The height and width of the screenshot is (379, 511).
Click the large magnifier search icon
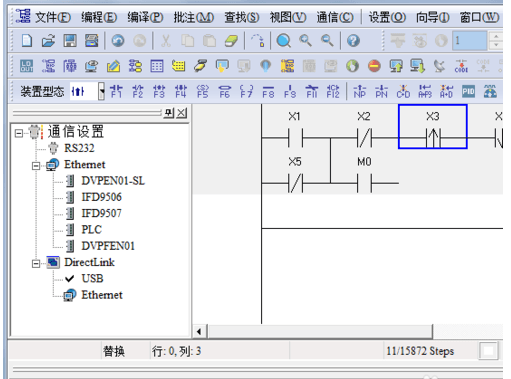click(x=284, y=40)
